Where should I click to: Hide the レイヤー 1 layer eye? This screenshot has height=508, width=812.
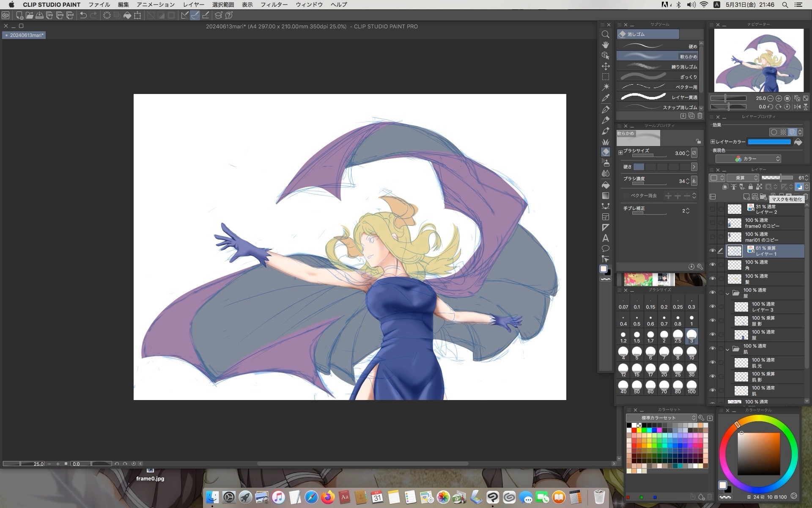coord(713,251)
